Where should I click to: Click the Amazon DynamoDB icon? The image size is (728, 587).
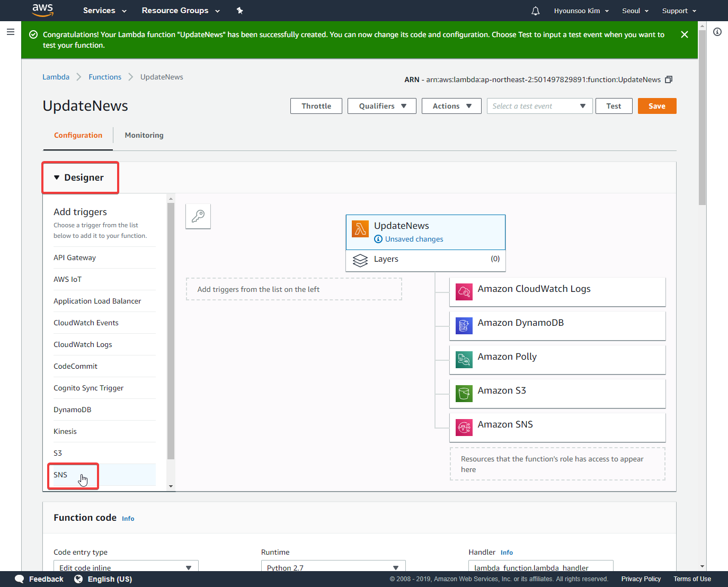point(464,325)
